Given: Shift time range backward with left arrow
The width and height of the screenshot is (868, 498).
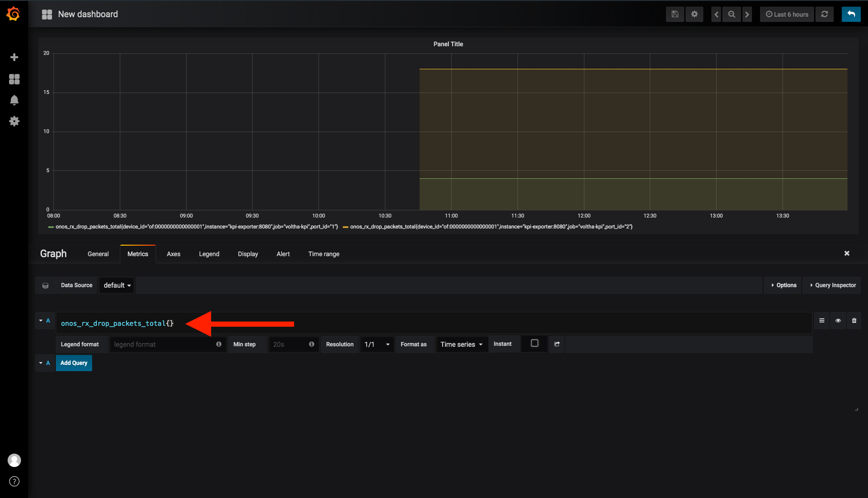Looking at the screenshot, I should point(716,14).
